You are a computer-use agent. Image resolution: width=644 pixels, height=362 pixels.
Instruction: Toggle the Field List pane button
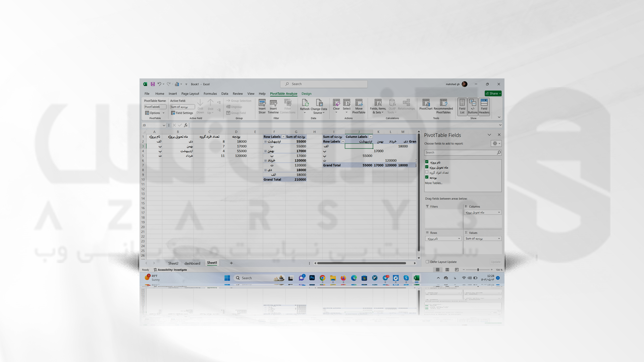click(x=462, y=107)
